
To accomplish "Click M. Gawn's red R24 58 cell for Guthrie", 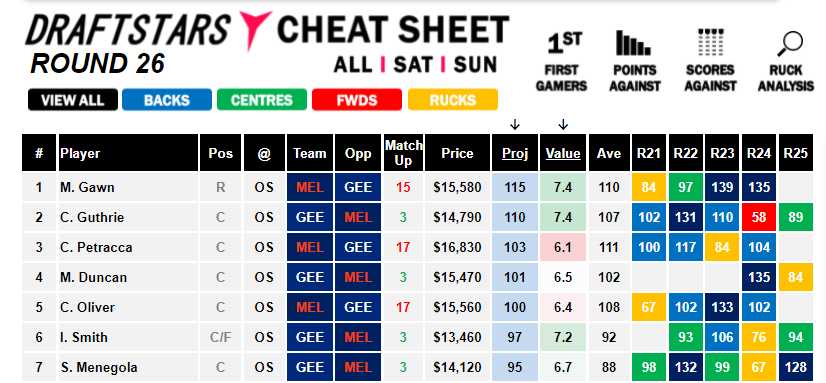I will (x=759, y=217).
